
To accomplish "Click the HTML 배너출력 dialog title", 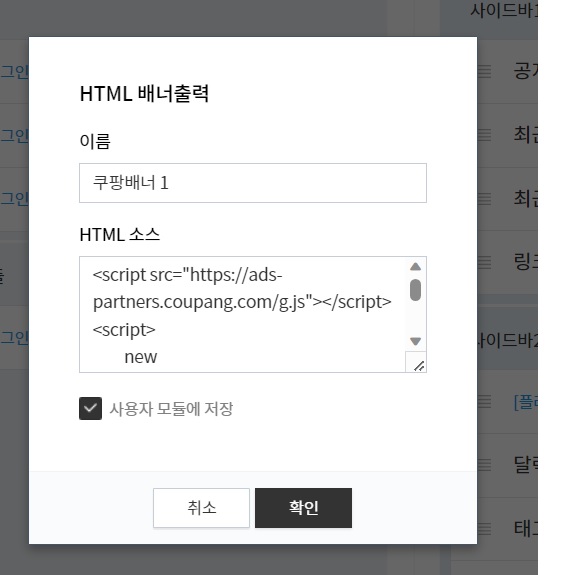I will [144, 93].
